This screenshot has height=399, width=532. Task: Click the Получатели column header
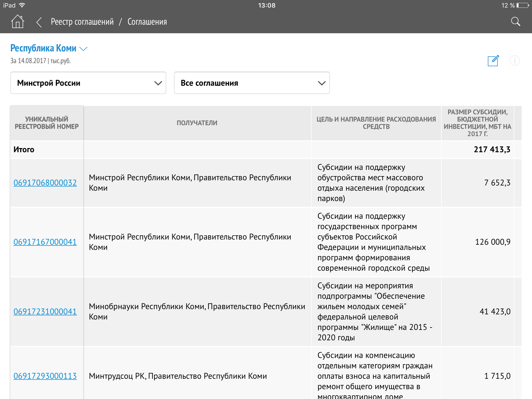click(x=197, y=123)
